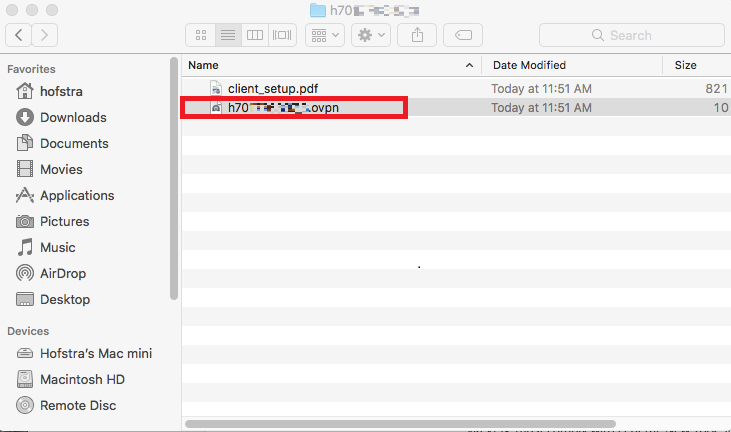This screenshot has height=432, width=731.
Task: Click the Desktop icon in sidebar
Action: pyautogui.click(x=25, y=299)
